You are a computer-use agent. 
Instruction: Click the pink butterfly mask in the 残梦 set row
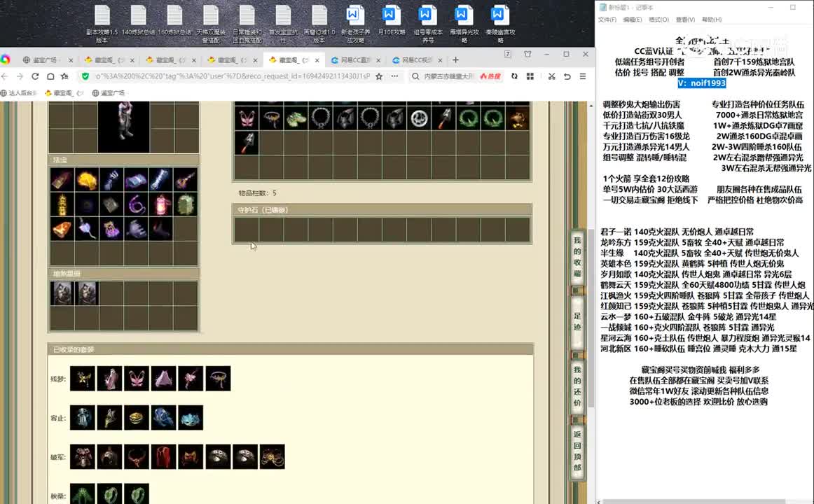click(x=137, y=379)
